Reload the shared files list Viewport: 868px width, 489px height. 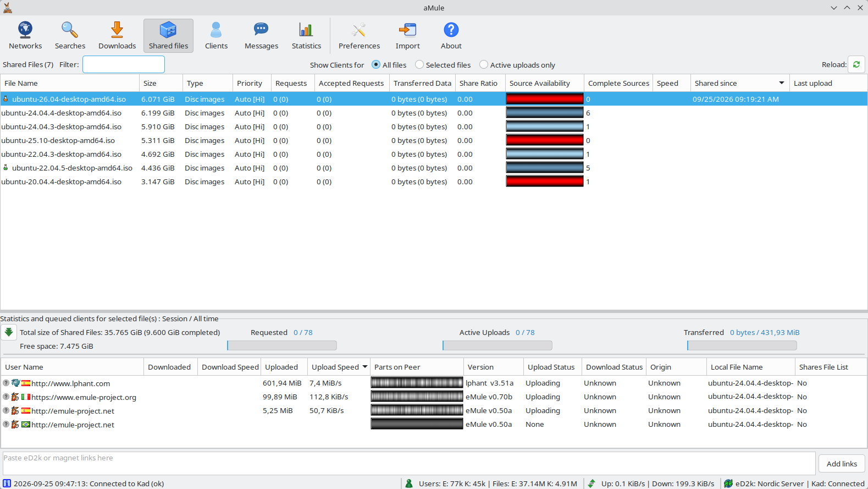[856, 64]
